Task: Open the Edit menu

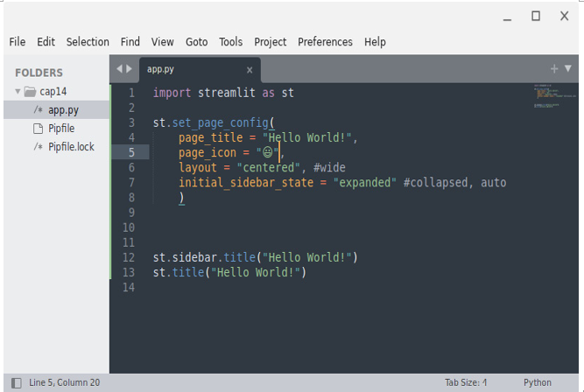Action: pyautogui.click(x=46, y=42)
